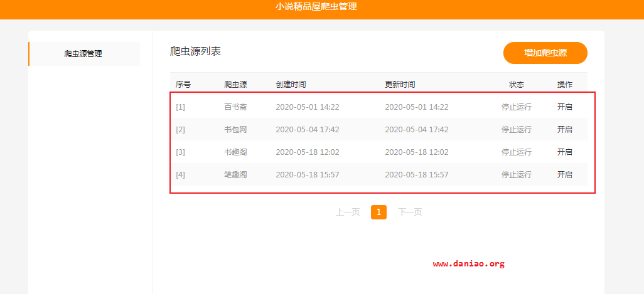Select the 百书斋 source name

tap(235, 107)
